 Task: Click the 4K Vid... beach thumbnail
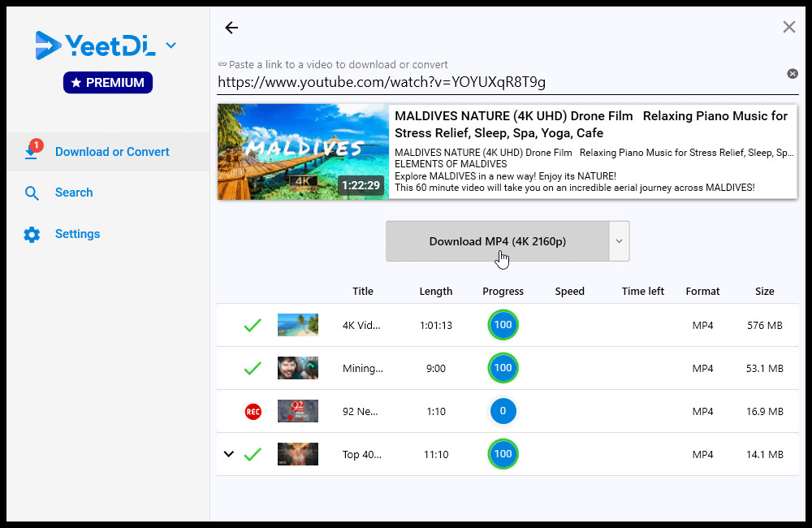(x=298, y=325)
